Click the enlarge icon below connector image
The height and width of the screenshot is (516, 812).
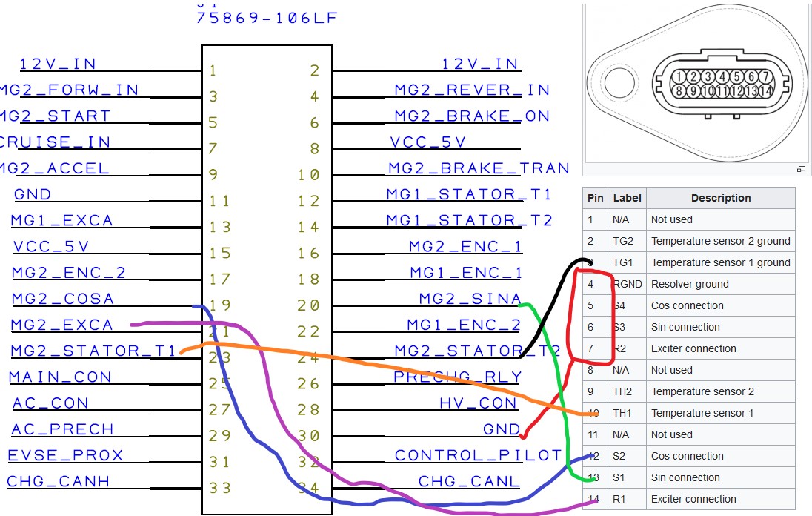[x=801, y=169]
